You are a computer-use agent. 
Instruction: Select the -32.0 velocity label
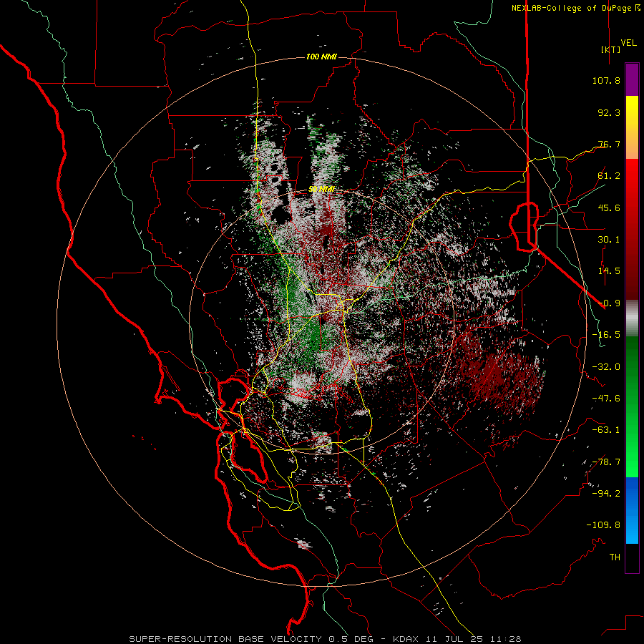606,367
